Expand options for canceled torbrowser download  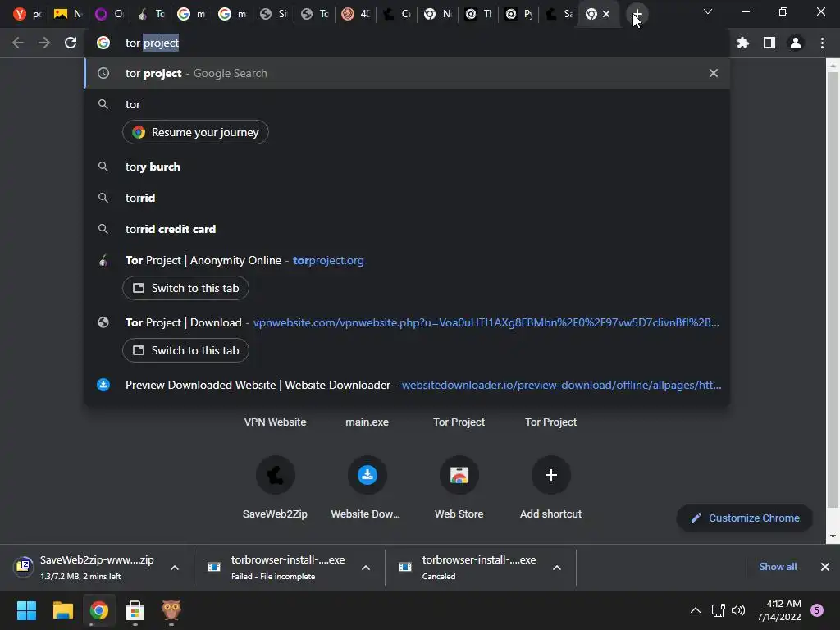(557, 568)
